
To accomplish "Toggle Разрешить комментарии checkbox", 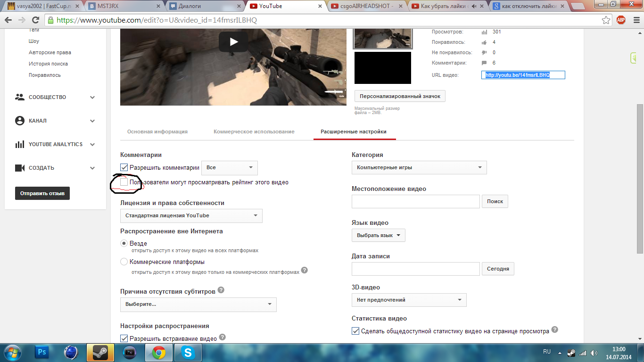I will [124, 167].
